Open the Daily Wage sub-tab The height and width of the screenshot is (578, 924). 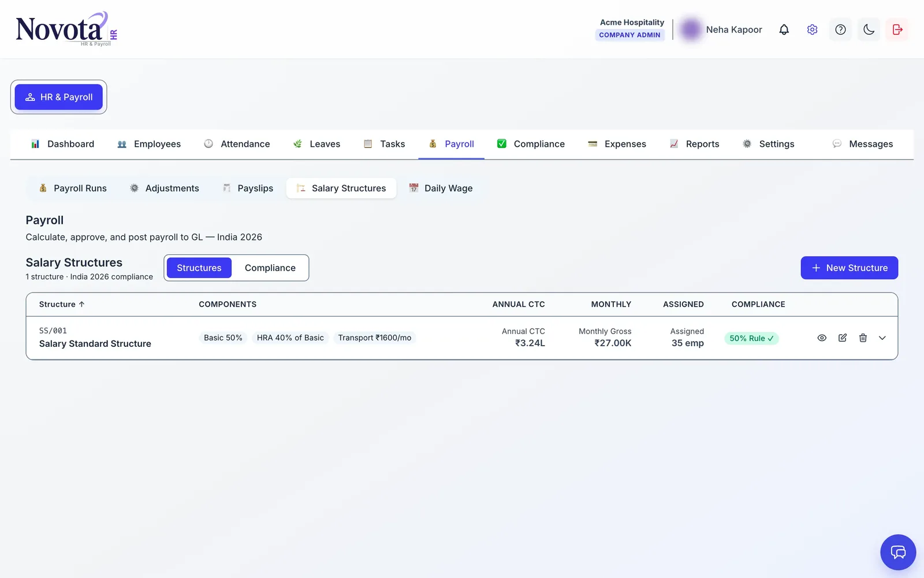pyautogui.click(x=441, y=188)
